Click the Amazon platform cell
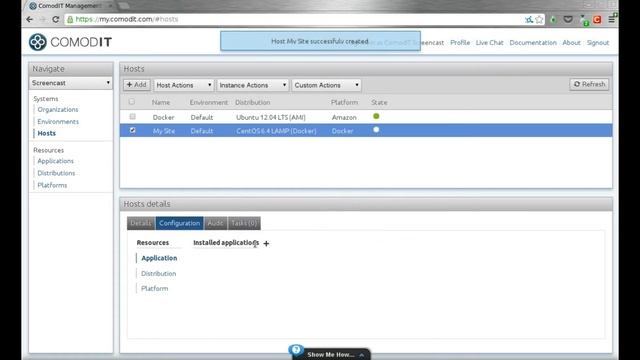The image size is (640, 360). pos(344,117)
